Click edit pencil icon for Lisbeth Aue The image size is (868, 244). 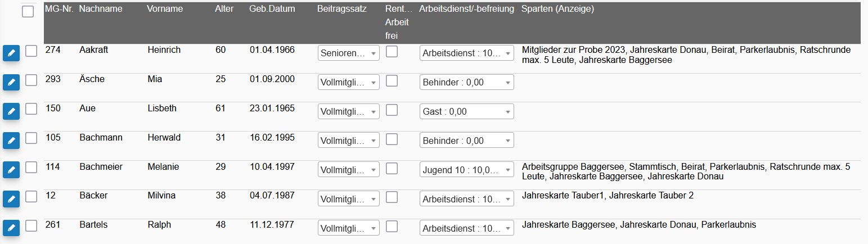coord(11,112)
